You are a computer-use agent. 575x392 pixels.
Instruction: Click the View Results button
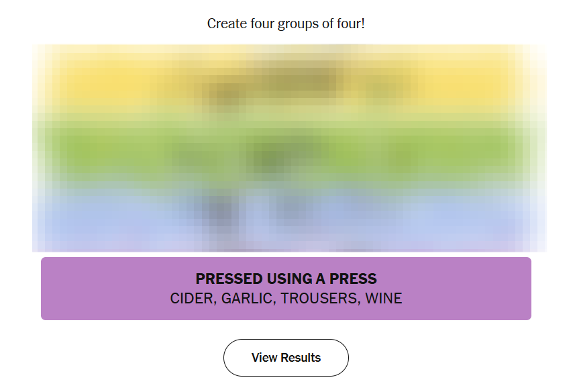(286, 358)
